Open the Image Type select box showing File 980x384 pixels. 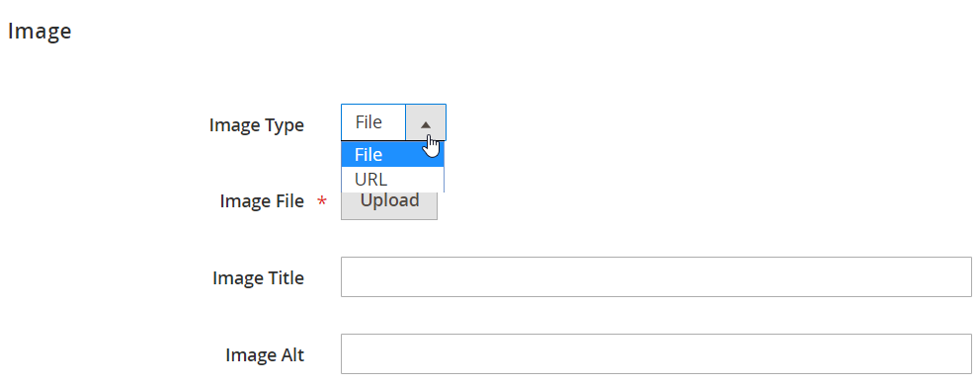[x=394, y=122]
